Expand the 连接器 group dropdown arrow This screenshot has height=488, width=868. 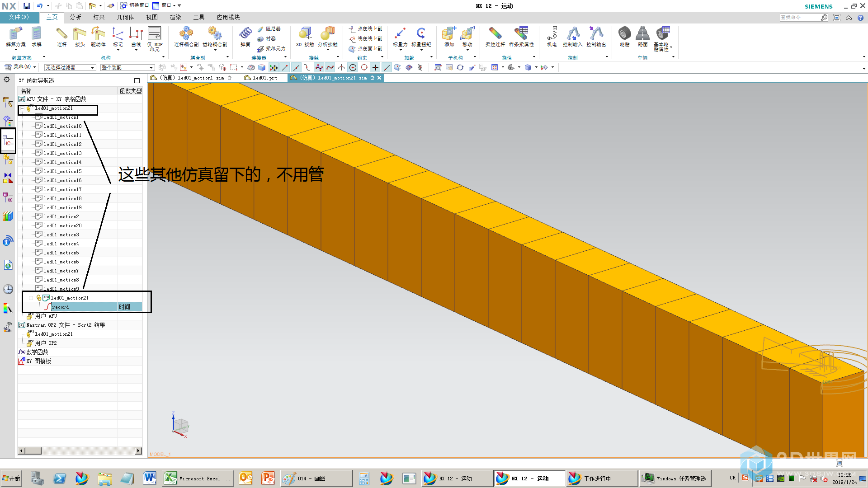tap(285, 57)
